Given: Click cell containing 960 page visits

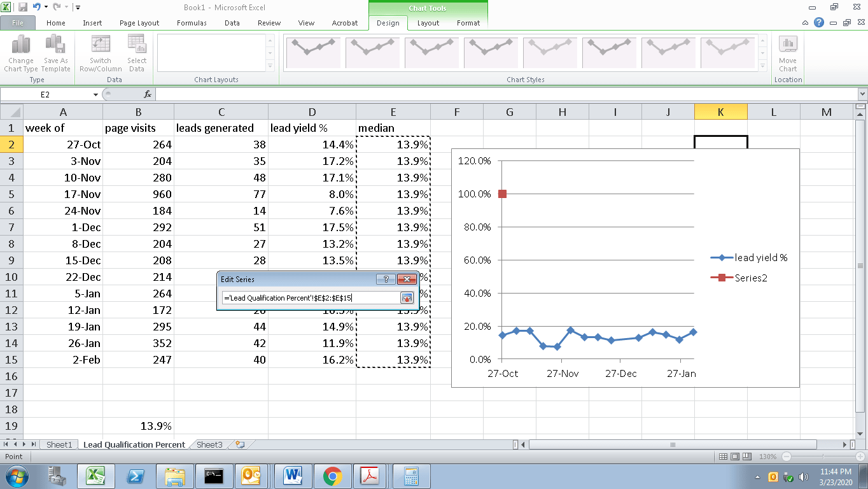Looking at the screenshot, I should pos(138,194).
